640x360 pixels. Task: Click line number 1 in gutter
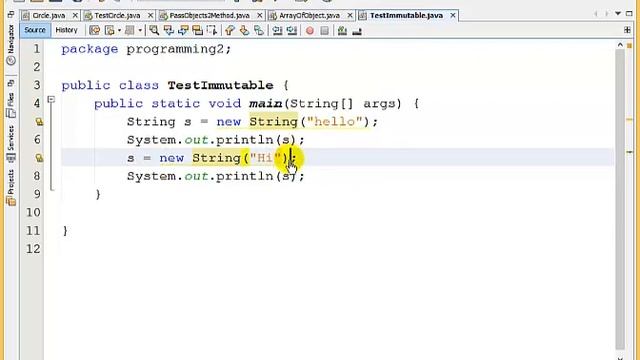(37, 49)
